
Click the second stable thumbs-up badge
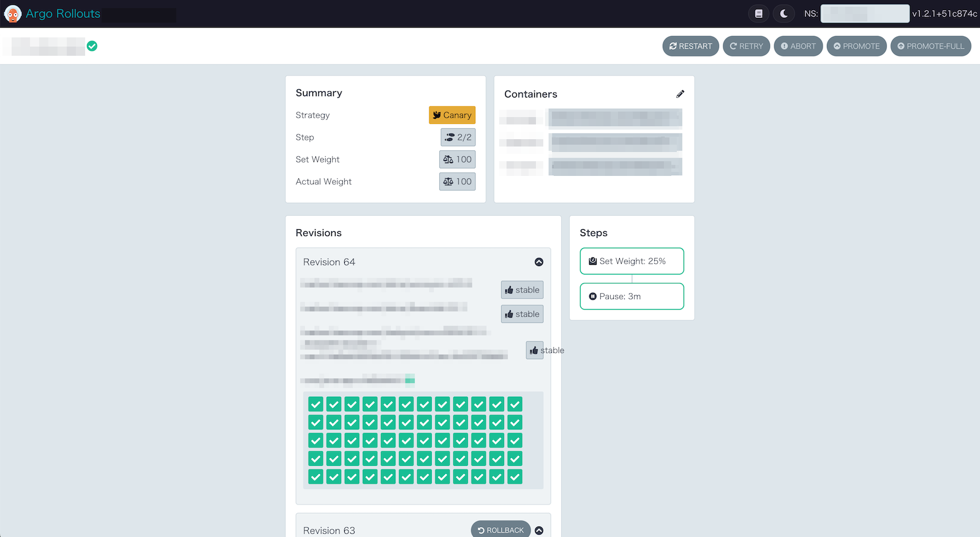(522, 314)
